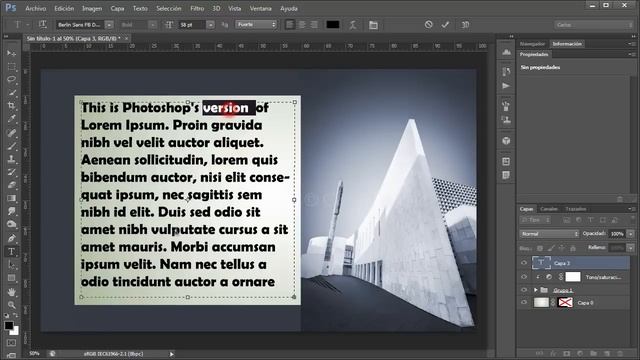The width and height of the screenshot is (640, 360).
Task: Create a new layer
Action: pos(607,353)
